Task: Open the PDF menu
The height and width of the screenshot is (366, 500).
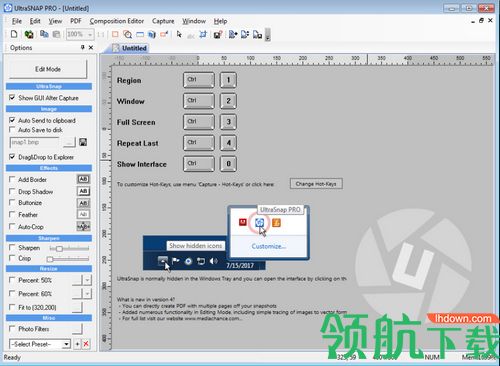Action: click(x=76, y=21)
